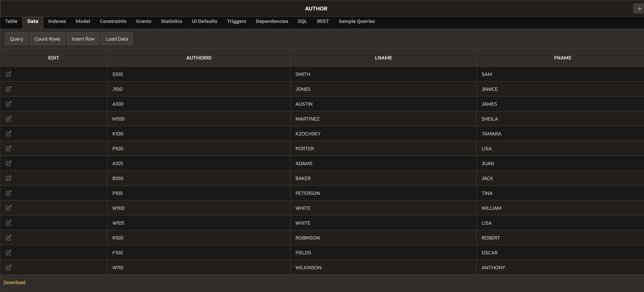The image size is (644, 292).
Task: View the Sample Queries tab
Action: click(357, 21)
